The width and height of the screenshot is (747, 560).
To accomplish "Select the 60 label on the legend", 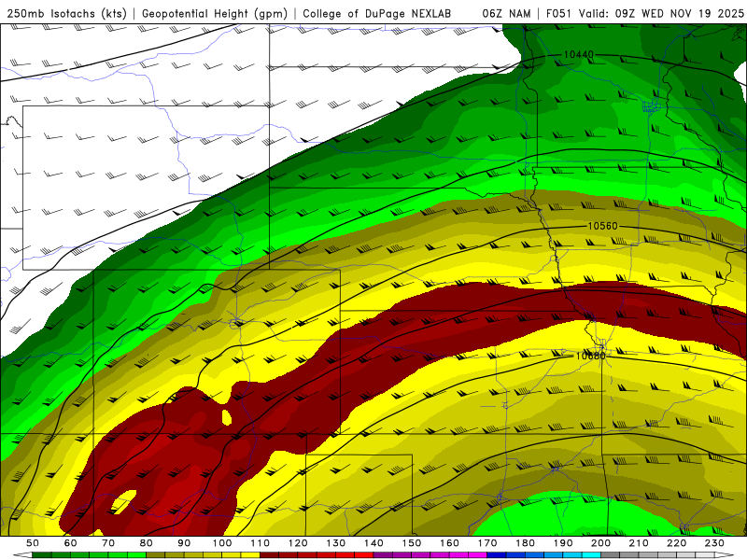I will click(x=70, y=543).
